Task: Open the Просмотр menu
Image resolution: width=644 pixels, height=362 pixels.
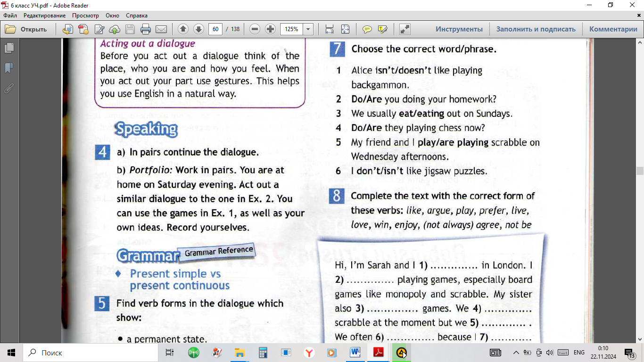Action: (85, 16)
